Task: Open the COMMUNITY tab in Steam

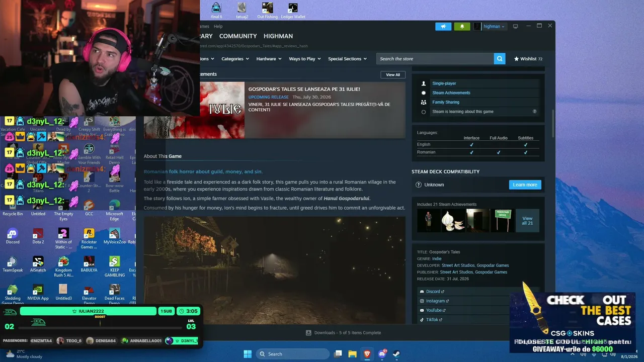Action: pyautogui.click(x=238, y=36)
